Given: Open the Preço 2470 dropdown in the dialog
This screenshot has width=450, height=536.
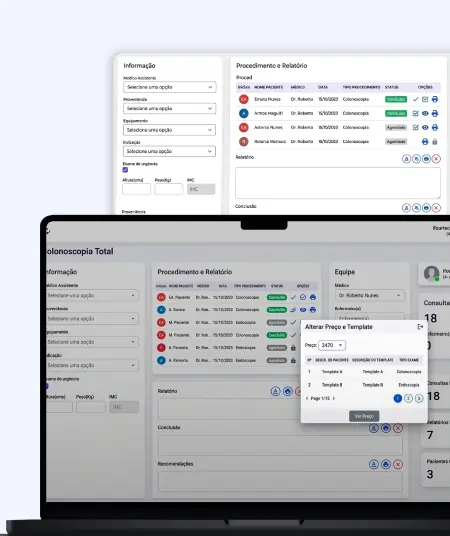Looking at the screenshot, I should point(332,345).
